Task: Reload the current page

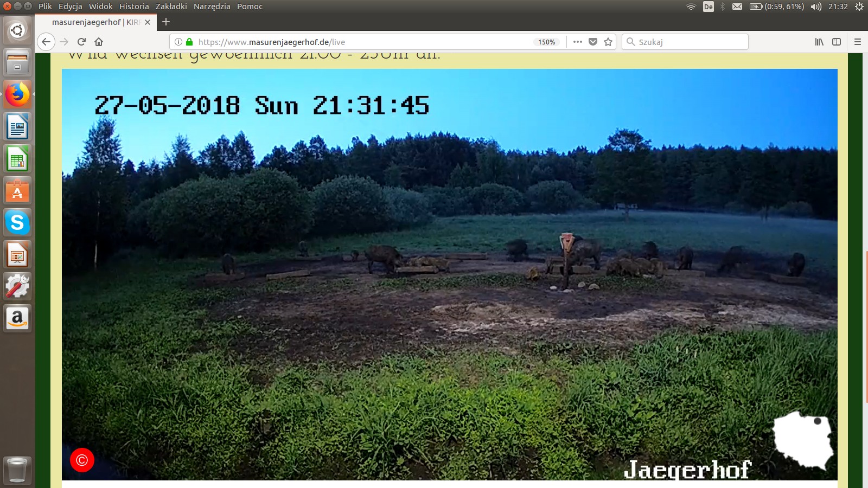Action: [x=81, y=42]
